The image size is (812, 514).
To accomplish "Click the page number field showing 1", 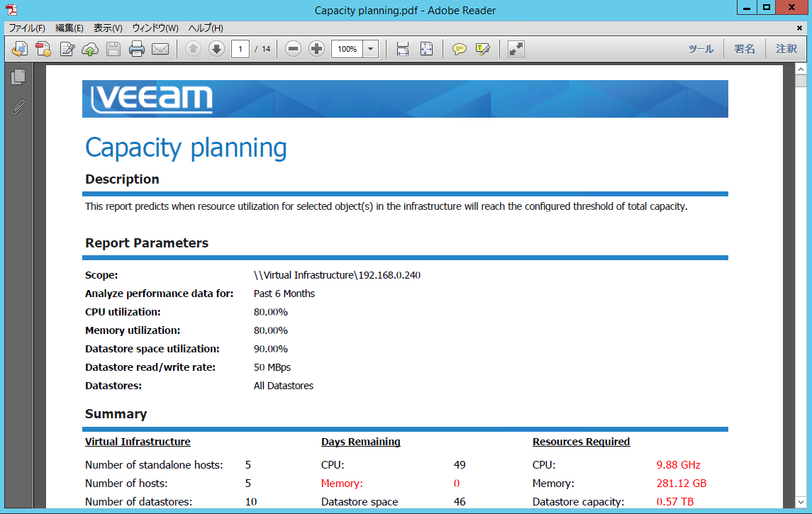I will point(240,49).
